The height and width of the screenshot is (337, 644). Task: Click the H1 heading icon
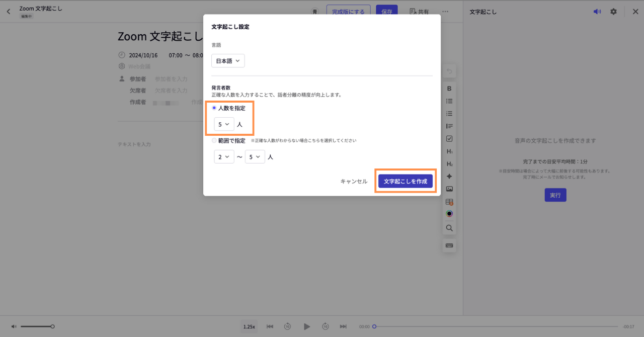tap(449, 151)
